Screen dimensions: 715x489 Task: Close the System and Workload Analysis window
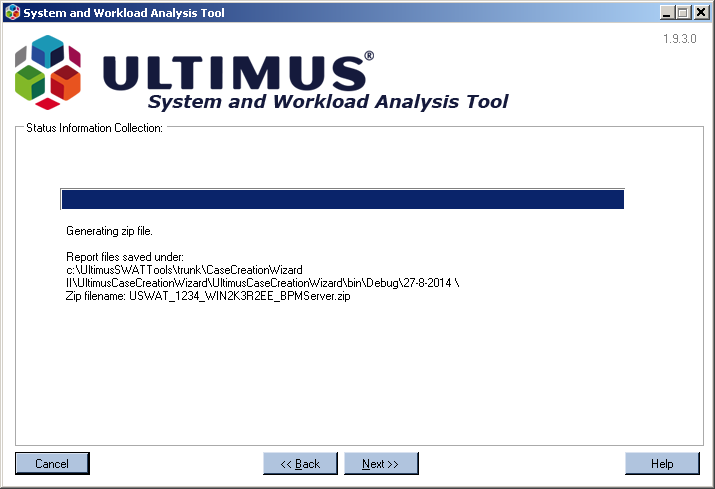[701, 12]
